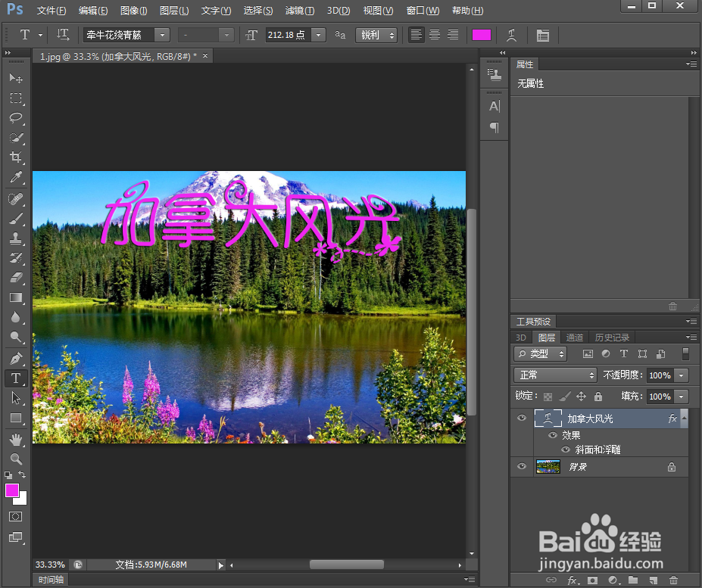Create a new layer
This screenshot has height=588, width=702.
[654, 580]
